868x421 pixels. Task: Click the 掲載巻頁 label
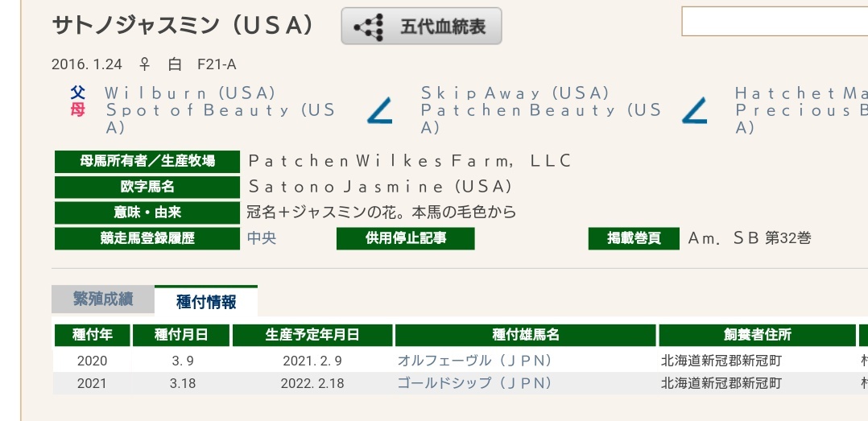tap(634, 238)
